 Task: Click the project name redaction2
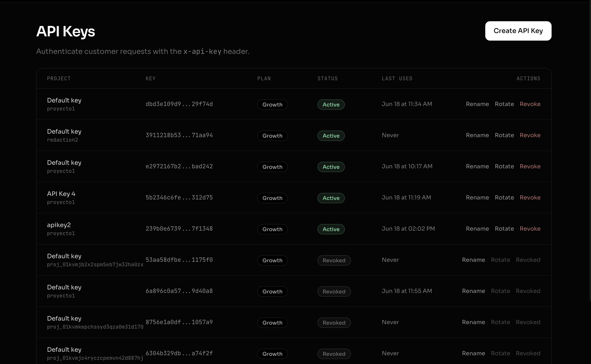(62, 140)
